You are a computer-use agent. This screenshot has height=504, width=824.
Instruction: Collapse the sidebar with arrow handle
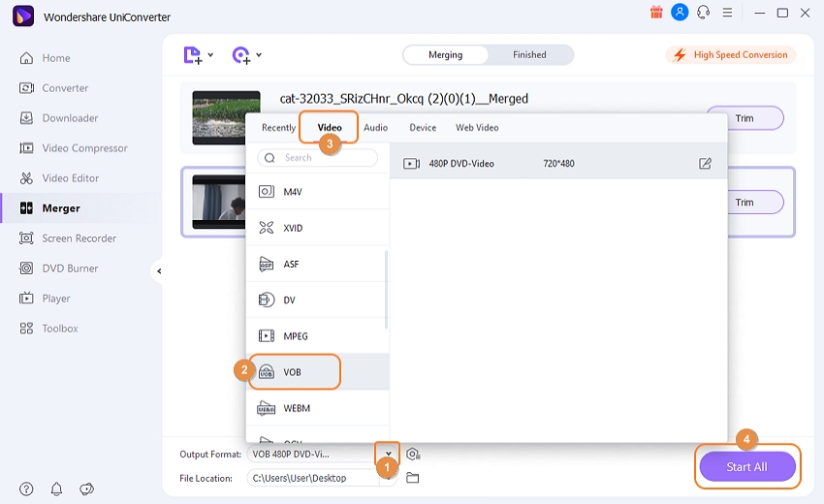[159, 271]
